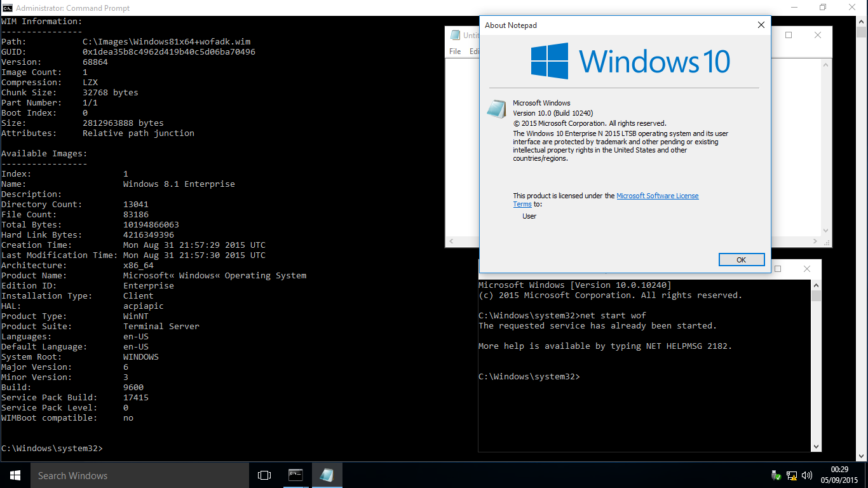The image size is (868, 488).
Task: Maximize the small Command Prompt window
Action: 778,269
